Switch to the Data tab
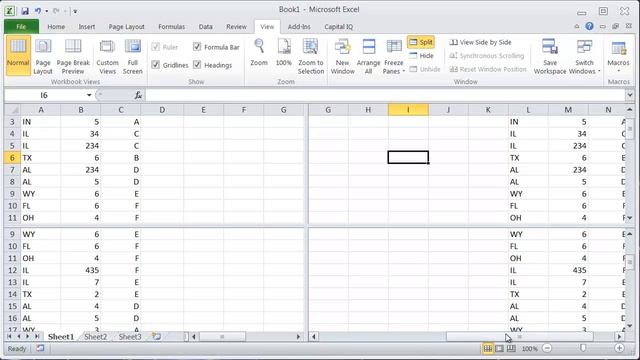 click(205, 27)
